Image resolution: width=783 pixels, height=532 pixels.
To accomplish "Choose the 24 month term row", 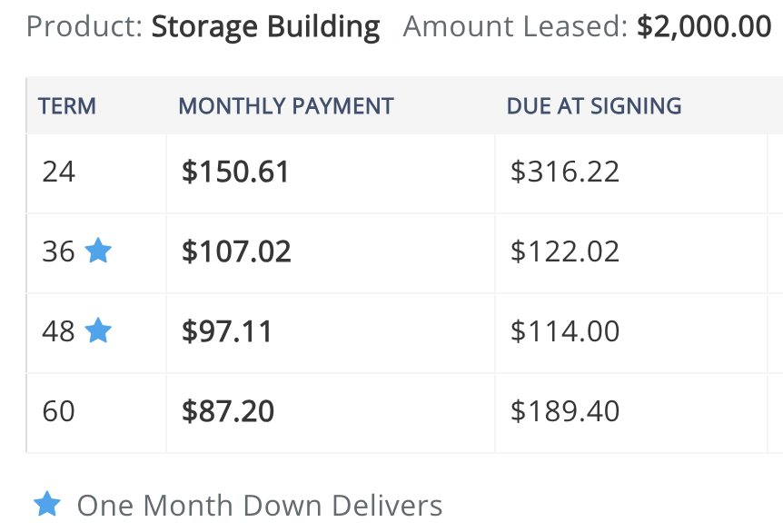I will (x=404, y=173).
